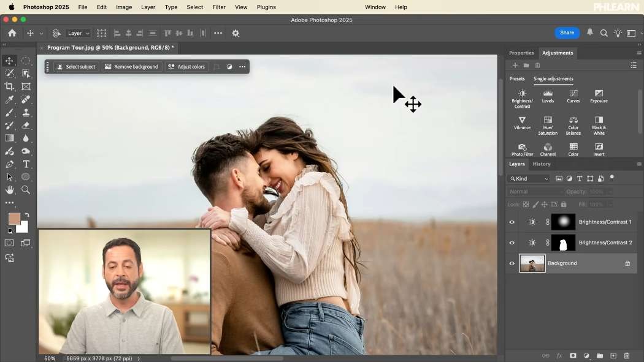Select the Eyedropper tool

[x=9, y=99]
